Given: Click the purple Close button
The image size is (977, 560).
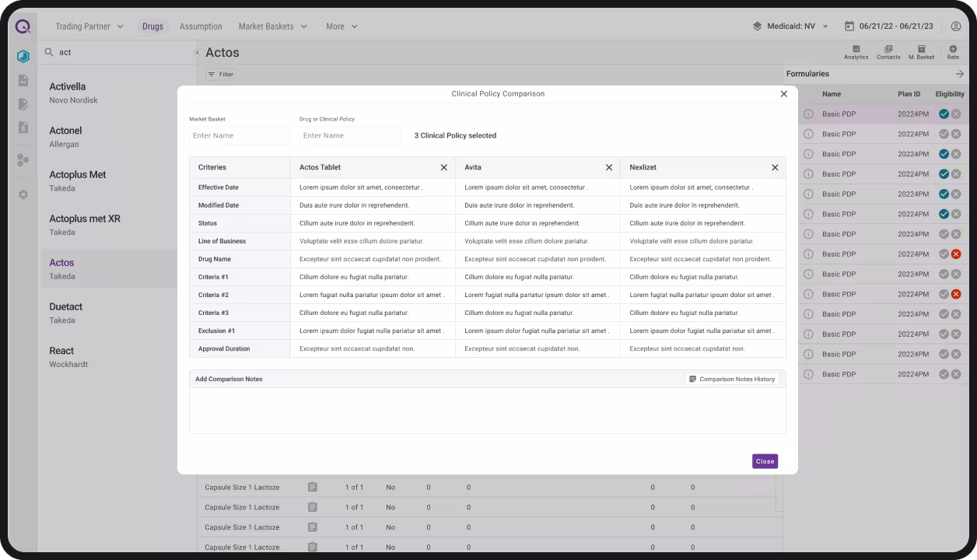Looking at the screenshot, I should (765, 461).
